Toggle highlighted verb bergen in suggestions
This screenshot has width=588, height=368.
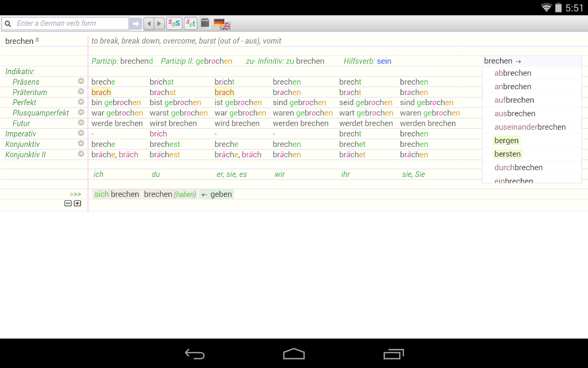(x=506, y=140)
